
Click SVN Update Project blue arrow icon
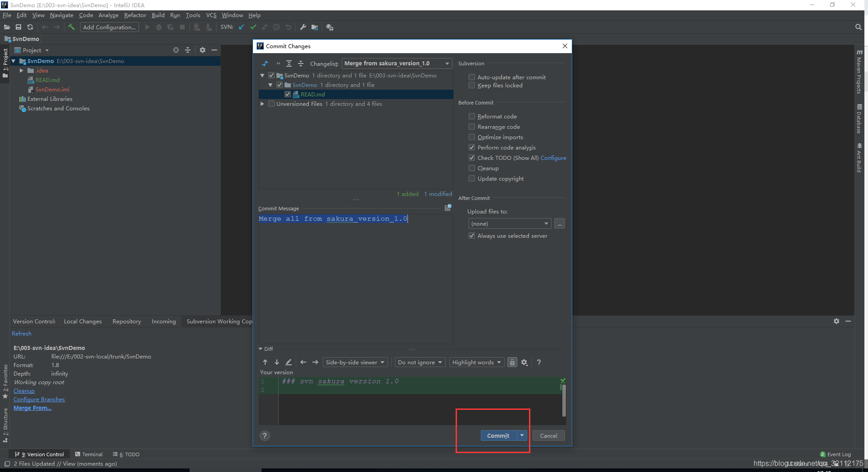click(x=241, y=27)
